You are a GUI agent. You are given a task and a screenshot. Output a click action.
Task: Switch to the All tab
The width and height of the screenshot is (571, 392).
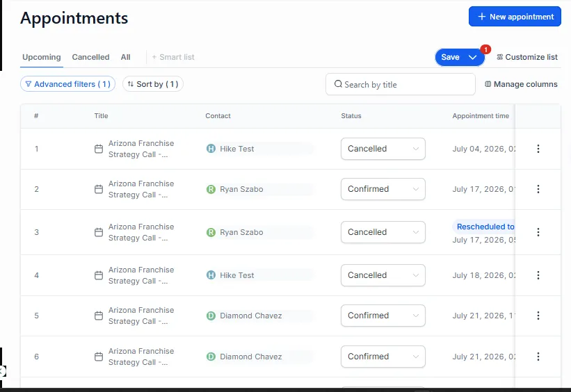[x=126, y=57]
